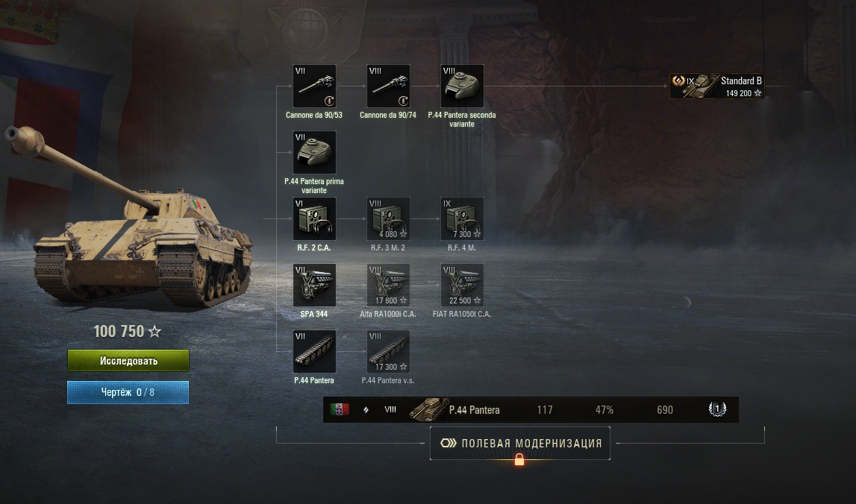Research the Alfa RA1000I C.A. engine
Image resolution: width=856 pixels, height=504 pixels.
pos(388,286)
